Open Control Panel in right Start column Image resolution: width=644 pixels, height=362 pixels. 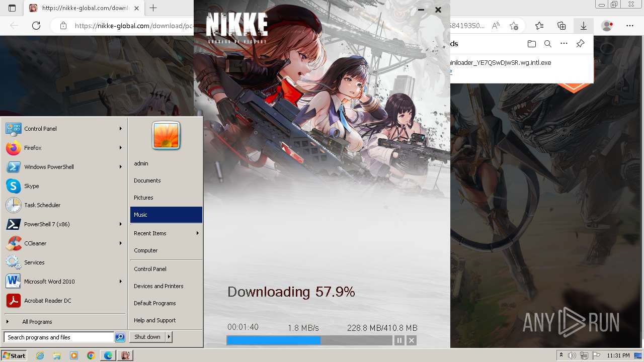tap(166, 269)
